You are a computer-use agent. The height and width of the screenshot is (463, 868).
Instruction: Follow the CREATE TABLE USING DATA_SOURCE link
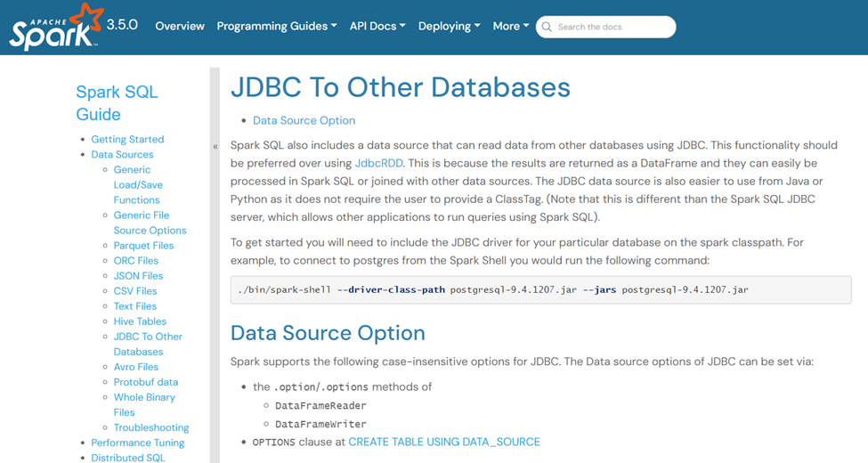click(x=443, y=442)
